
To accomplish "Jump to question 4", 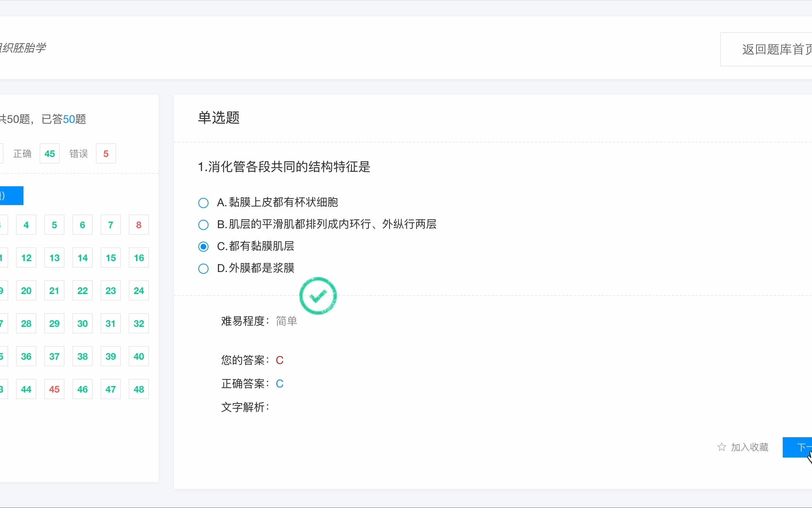I will pyautogui.click(x=26, y=225).
